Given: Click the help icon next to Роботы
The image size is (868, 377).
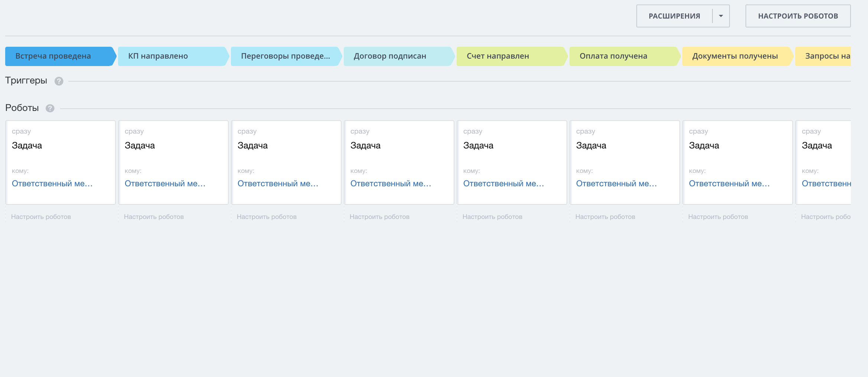Looking at the screenshot, I should pos(50,108).
